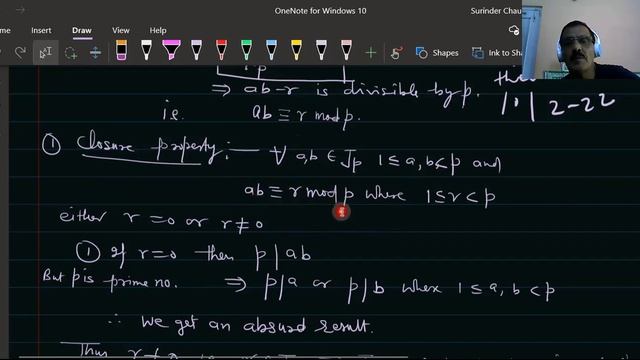The width and height of the screenshot is (640, 360).
Task: Click the Redo arrow icon
Action: click(x=20, y=52)
